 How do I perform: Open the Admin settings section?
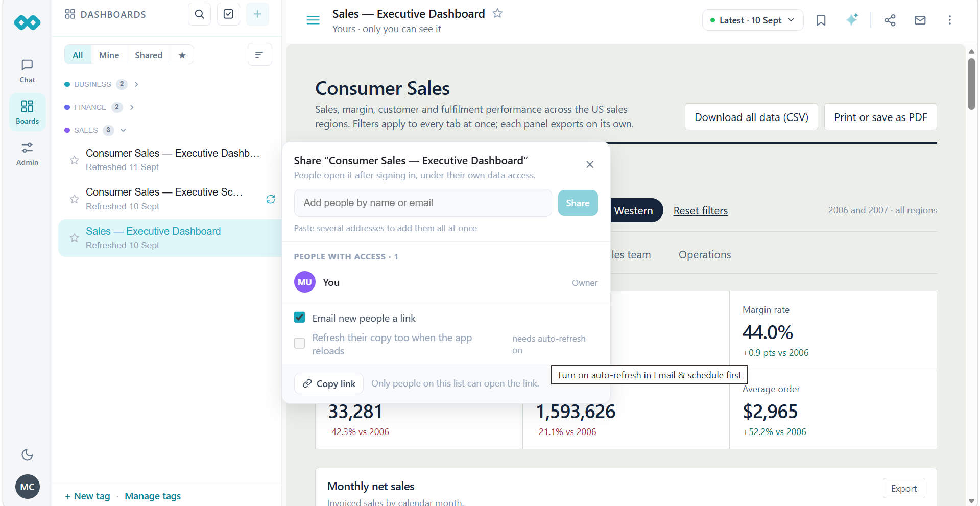(x=27, y=154)
